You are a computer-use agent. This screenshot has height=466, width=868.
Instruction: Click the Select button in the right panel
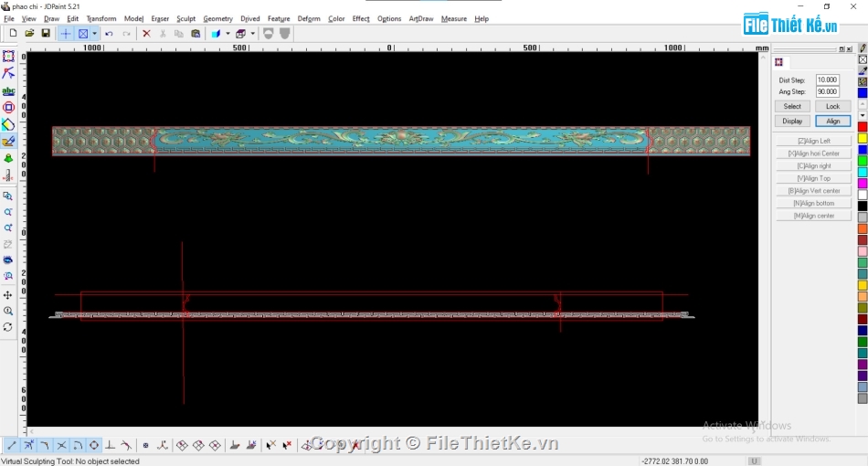(792, 106)
